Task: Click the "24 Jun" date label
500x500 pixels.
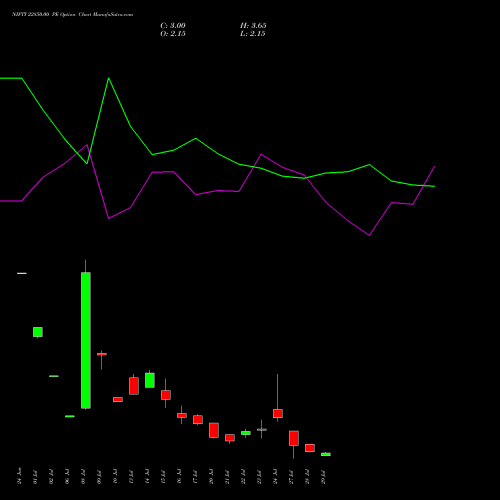Action: coord(19,476)
